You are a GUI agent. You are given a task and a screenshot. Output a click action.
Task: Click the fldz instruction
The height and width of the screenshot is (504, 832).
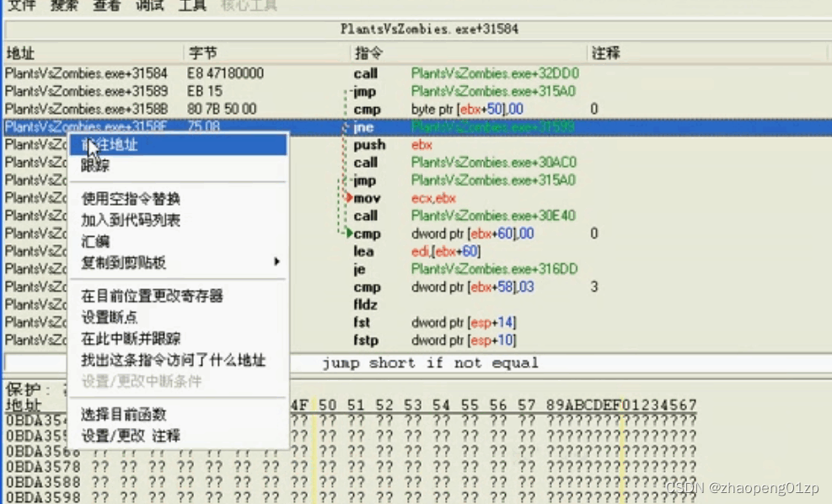click(366, 304)
